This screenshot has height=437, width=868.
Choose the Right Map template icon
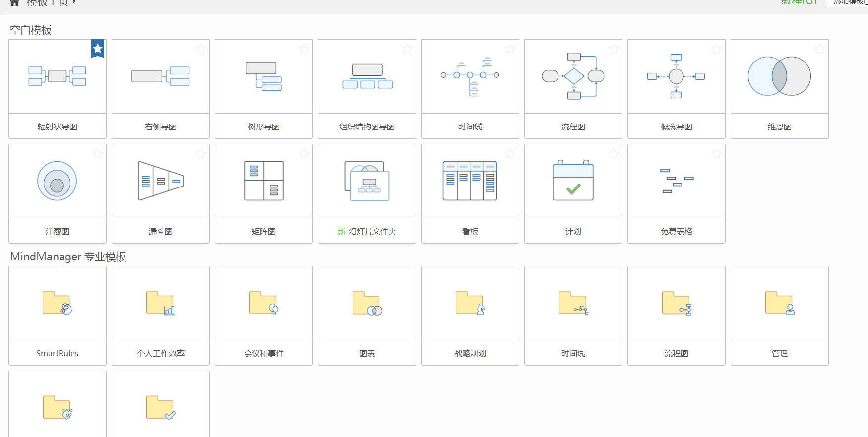(x=161, y=76)
